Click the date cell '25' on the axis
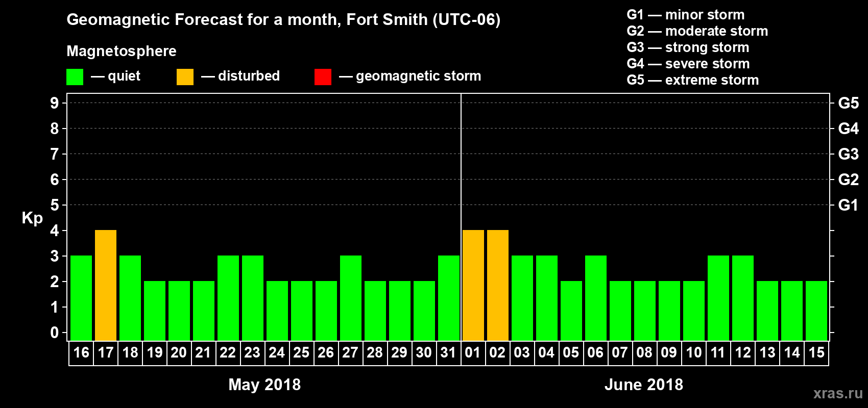The width and height of the screenshot is (868, 408). tap(302, 352)
